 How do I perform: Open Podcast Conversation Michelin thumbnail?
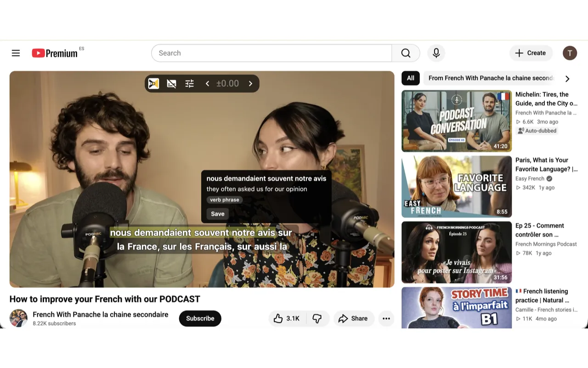[457, 121]
